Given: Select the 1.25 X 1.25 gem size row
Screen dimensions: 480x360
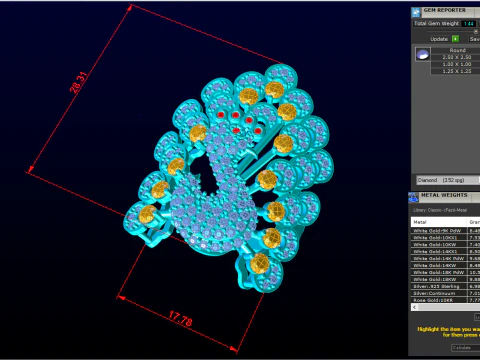Looking at the screenshot, I should pos(456,71).
